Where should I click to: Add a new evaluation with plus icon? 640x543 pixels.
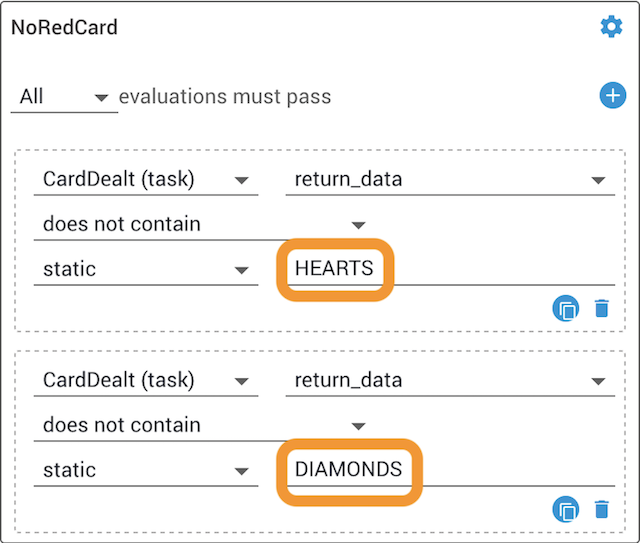click(x=612, y=96)
